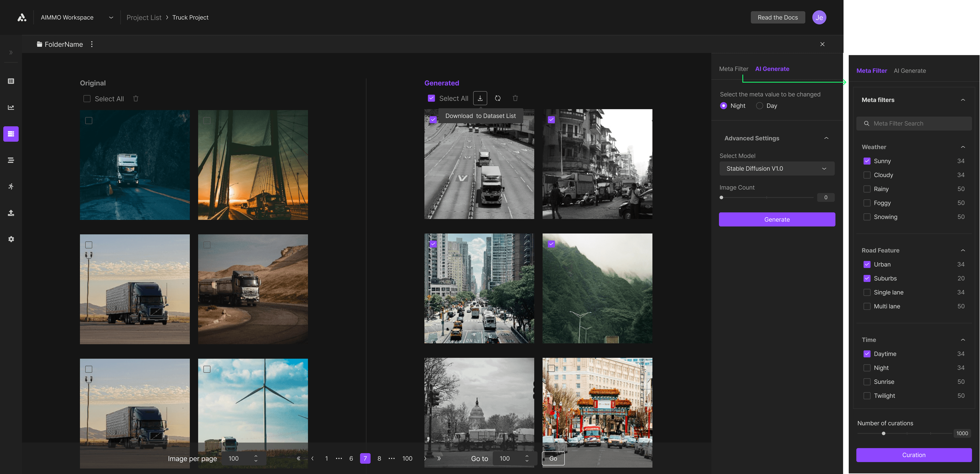The image size is (980, 474).
Task: Open the FolderName three-dot menu
Action: pos(92,44)
